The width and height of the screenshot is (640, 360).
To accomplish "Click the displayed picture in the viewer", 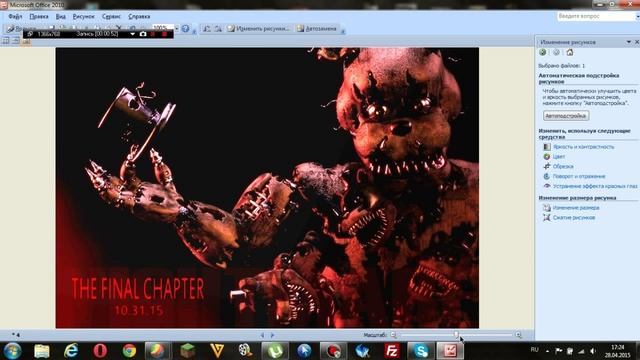I will click(267, 188).
